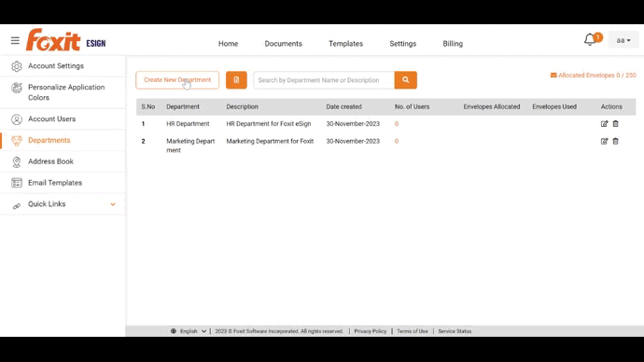
Task: Click the Personalize Application Colors palette icon
Action: tap(17, 88)
